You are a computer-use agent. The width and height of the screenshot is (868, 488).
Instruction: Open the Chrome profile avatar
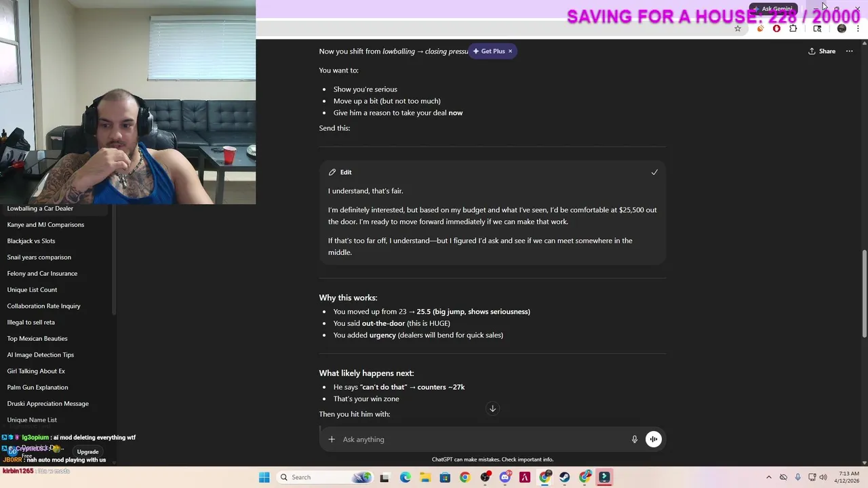click(x=842, y=28)
